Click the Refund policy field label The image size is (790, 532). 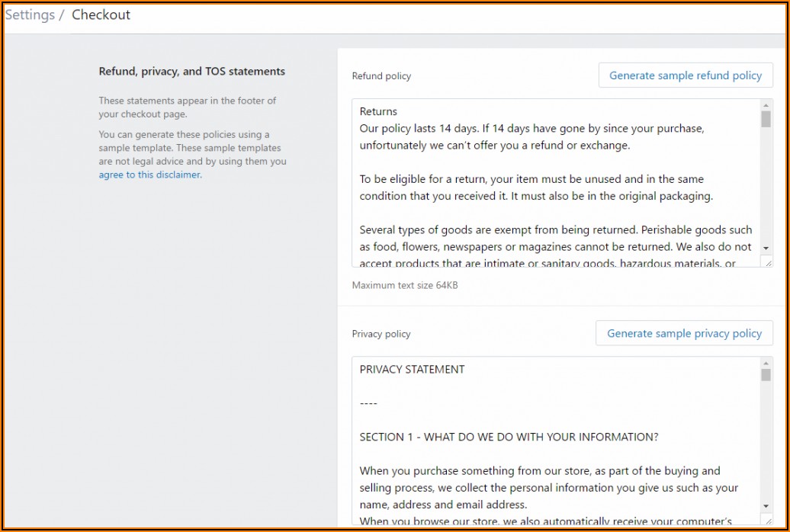(381, 76)
